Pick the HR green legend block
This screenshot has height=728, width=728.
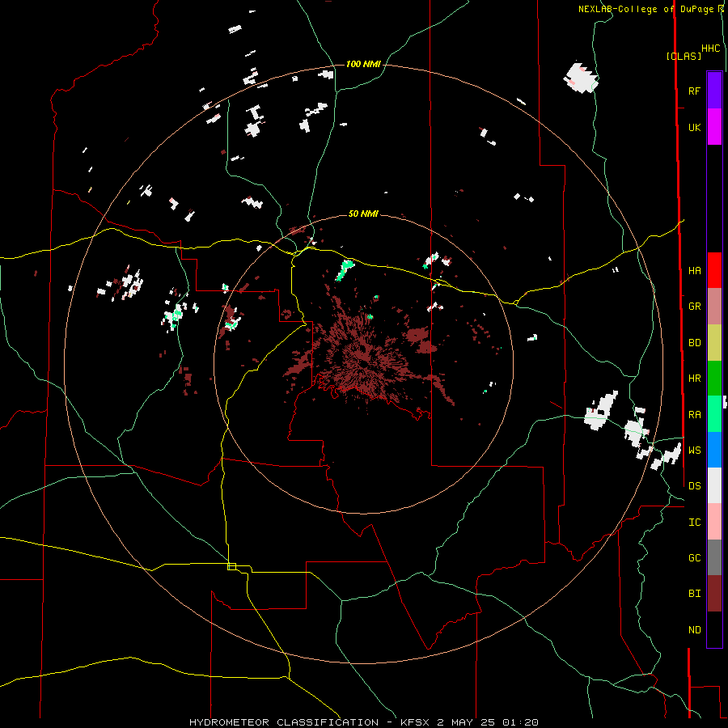click(714, 379)
